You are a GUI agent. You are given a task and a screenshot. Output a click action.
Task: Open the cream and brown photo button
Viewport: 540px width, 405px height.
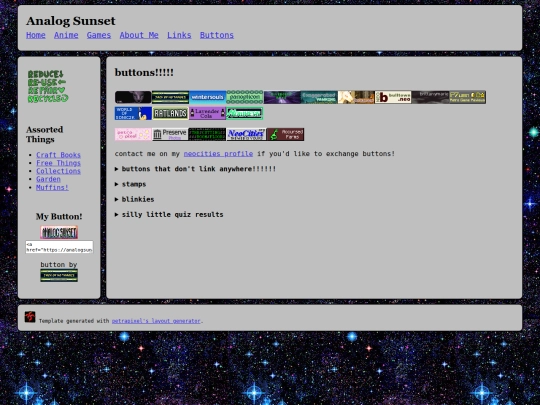pos(356,97)
